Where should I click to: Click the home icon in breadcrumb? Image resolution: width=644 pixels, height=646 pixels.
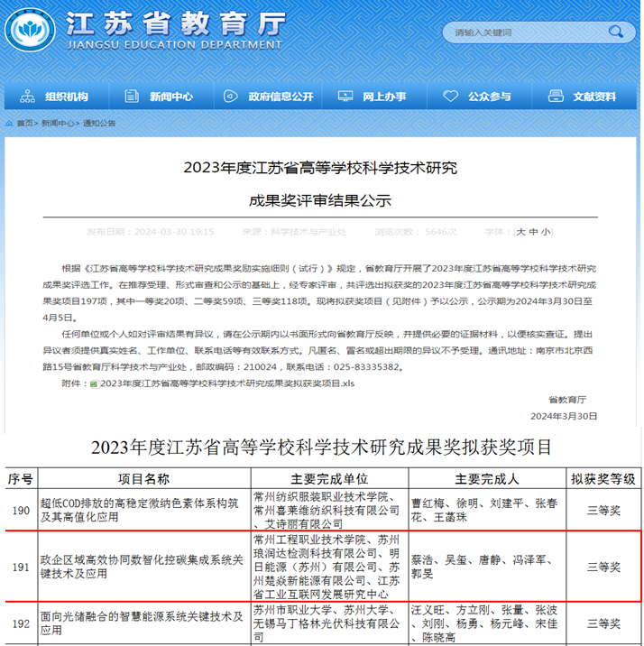(x=9, y=123)
